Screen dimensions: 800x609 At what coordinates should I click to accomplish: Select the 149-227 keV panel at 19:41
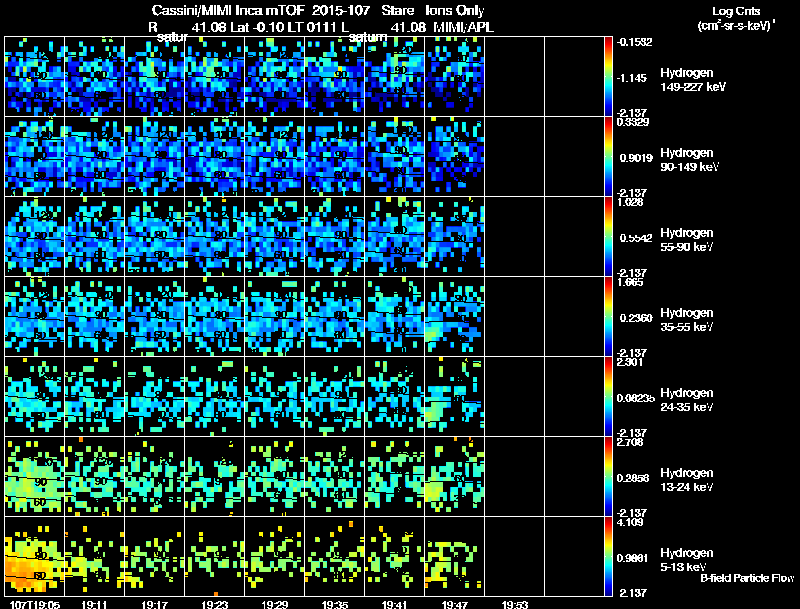tap(394, 77)
